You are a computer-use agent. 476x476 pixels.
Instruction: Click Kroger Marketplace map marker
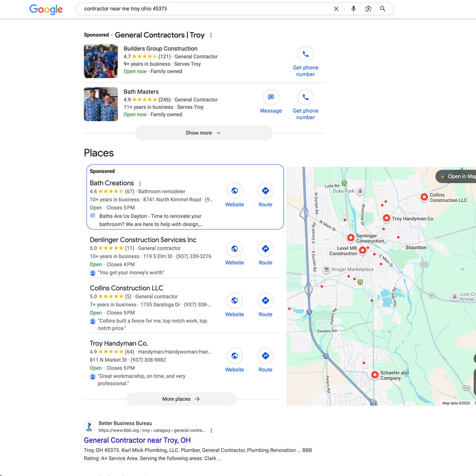(326, 269)
